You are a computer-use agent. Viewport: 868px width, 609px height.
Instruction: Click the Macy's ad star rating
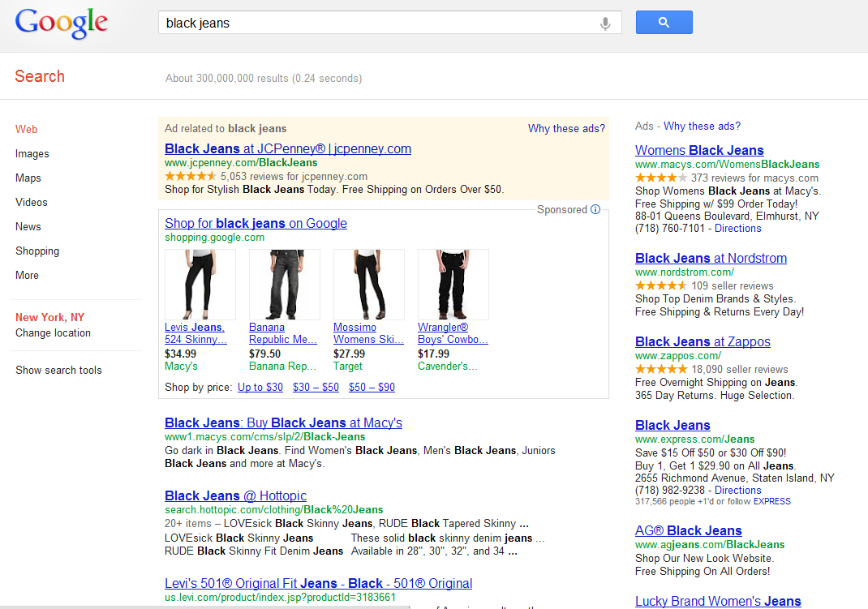(x=661, y=178)
